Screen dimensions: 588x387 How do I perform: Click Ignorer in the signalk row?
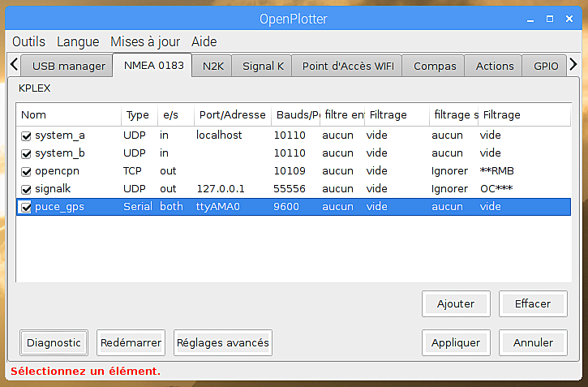coord(449,189)
